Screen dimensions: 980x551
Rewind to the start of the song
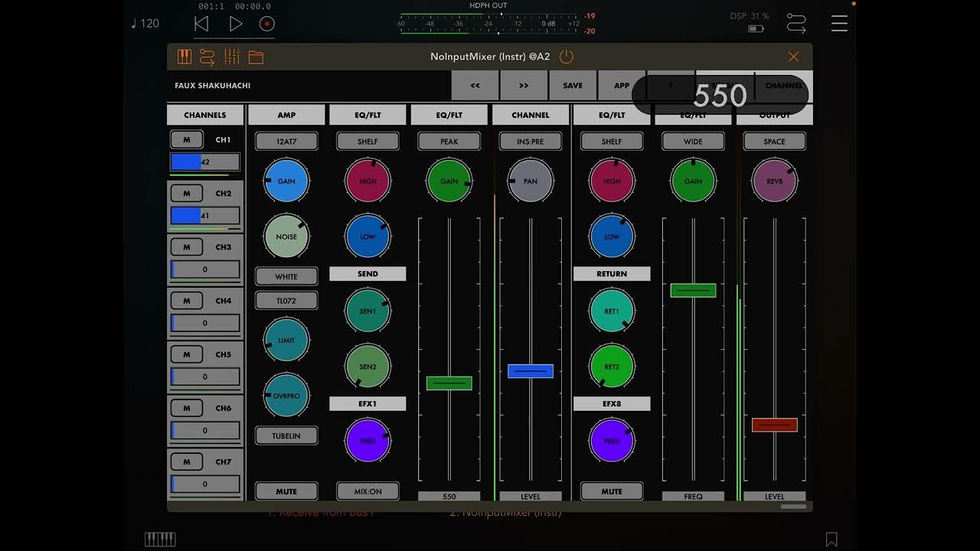(201, 24)
